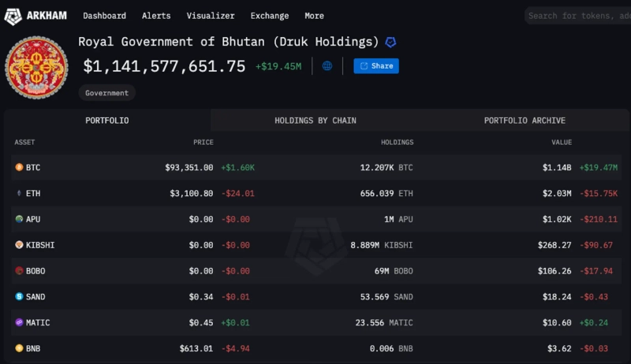
Task: Click the KIBSHI token icon
Action: point(19,245)
